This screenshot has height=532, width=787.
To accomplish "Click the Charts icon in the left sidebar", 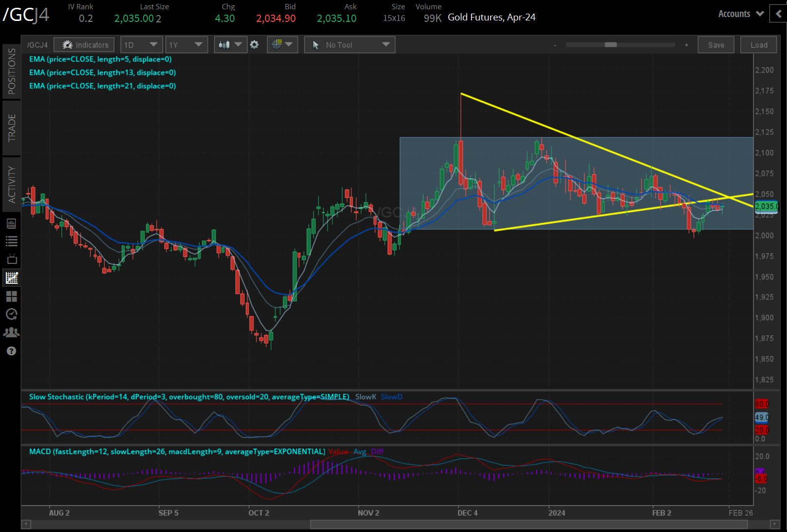I will (11, 277).
